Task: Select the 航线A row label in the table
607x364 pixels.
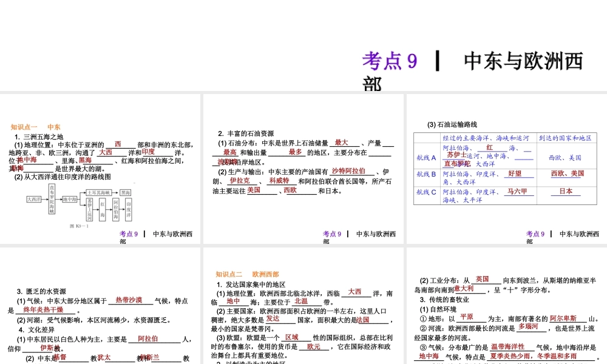Action: coord(426,158)
